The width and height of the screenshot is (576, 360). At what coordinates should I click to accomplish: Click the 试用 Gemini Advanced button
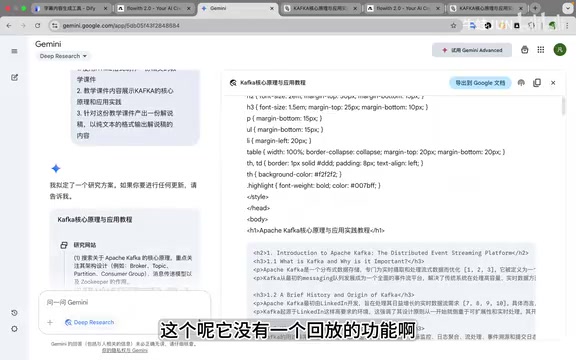(x=472, y=50)
